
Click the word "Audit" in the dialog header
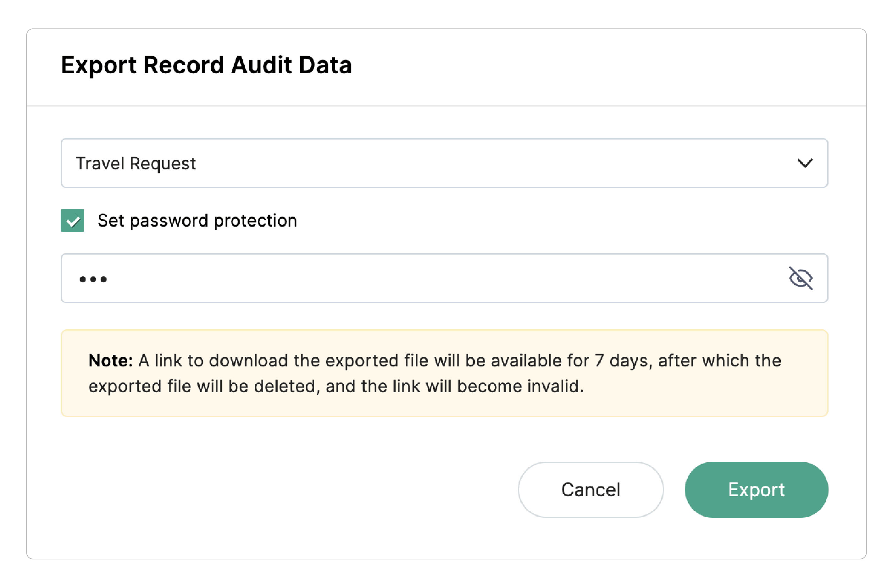coord(261,65)
